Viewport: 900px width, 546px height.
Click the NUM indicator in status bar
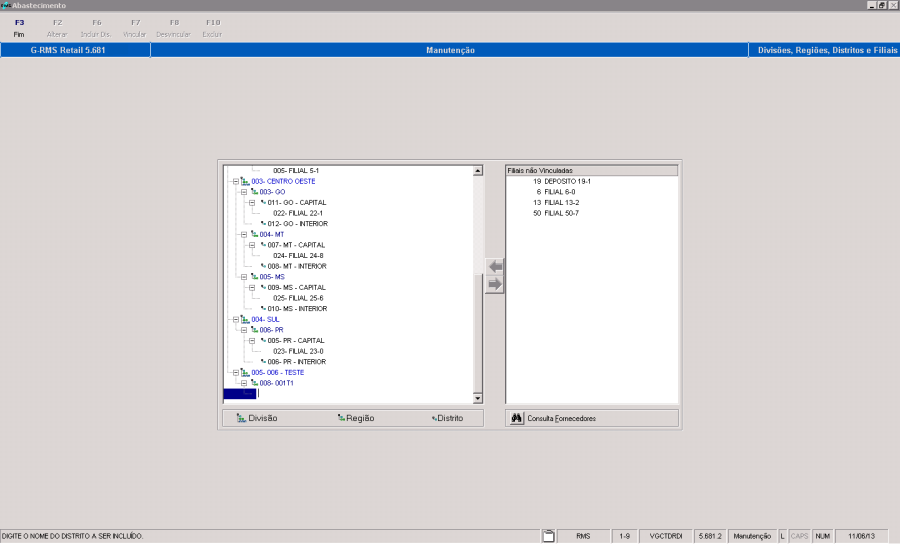823,536
